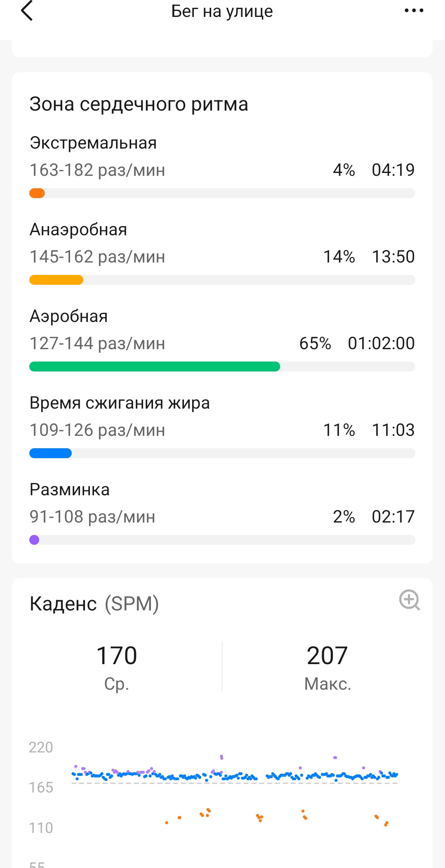Tap the 'Разминка' zone label
Image resolution: width=445 pixels, height=868 pixels.
tap(70, 490)
